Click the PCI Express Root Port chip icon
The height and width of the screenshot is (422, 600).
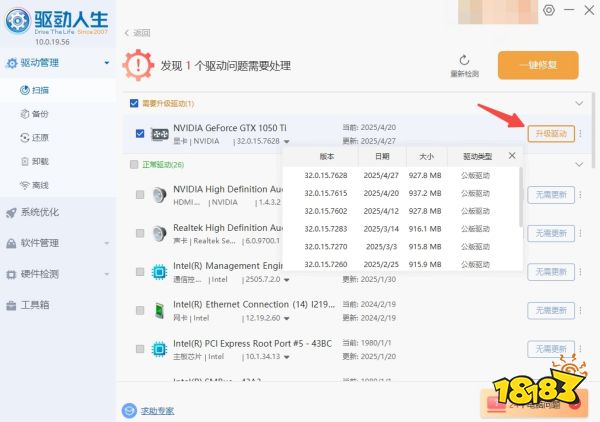coord(159,349)
